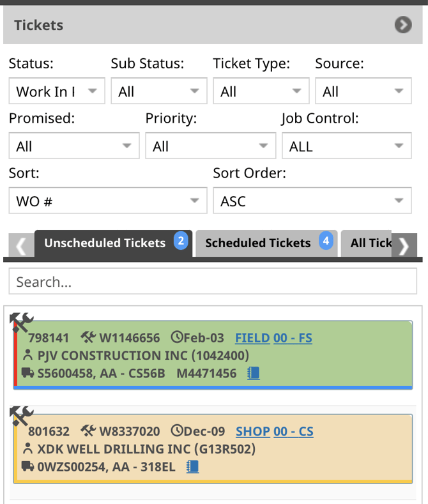The width and height of the screenshot is (428, 504).
Task: Click person icon beside XDK WELL DRILLING
Action: [x=28, y=448]
